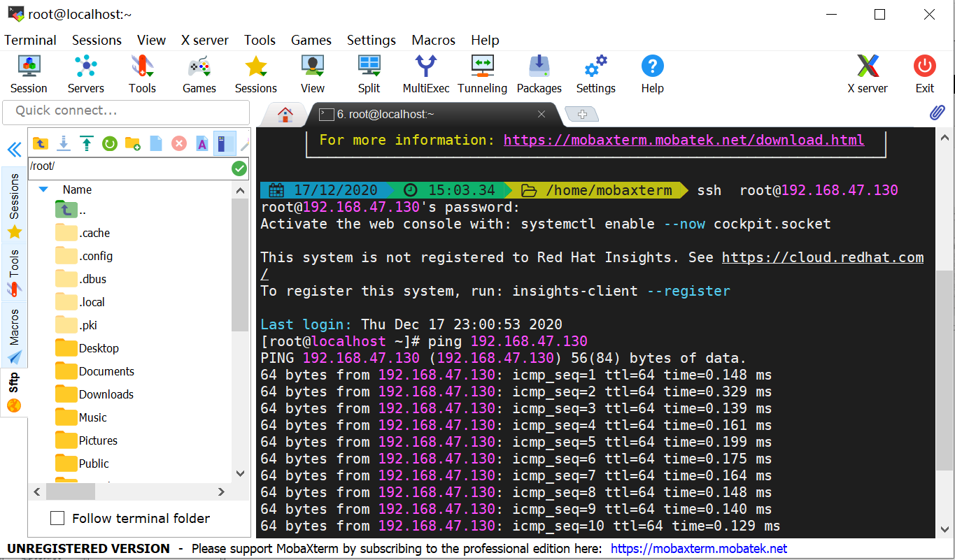Close the root@localhost terminal tab
This screenshot has height=560, width=955.
click(x=542, y=114)
